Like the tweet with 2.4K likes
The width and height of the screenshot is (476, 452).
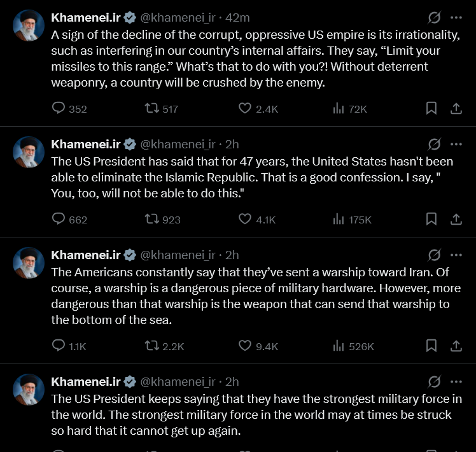coord(245,108)
